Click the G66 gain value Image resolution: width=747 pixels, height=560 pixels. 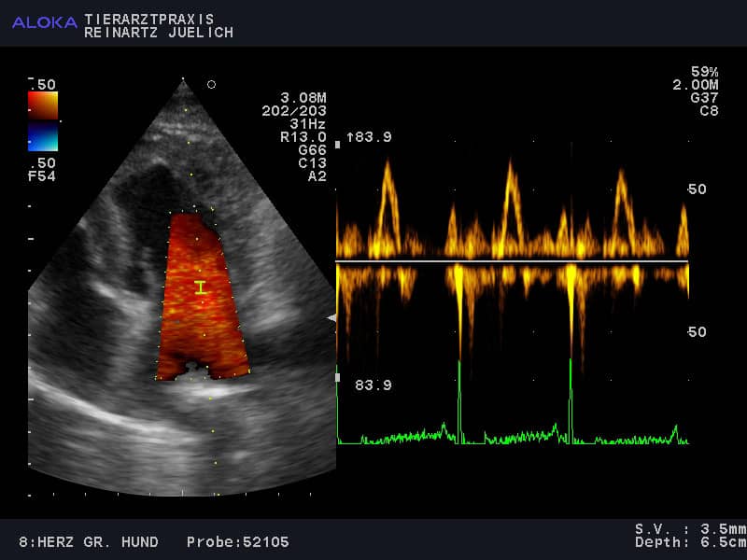click(x=313, y=150)
